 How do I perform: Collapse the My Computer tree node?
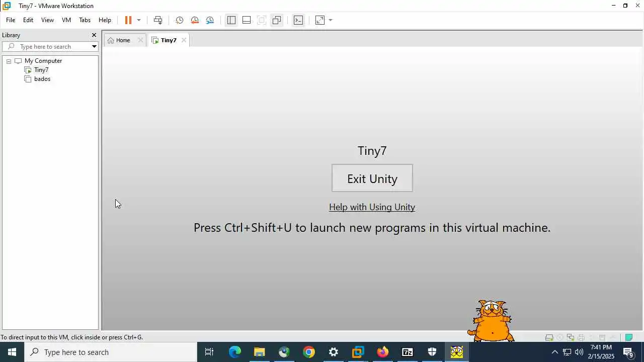tap(9, 61)
